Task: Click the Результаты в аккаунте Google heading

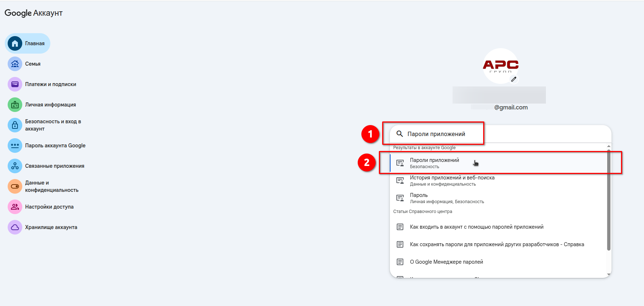Action: (424, 148)
